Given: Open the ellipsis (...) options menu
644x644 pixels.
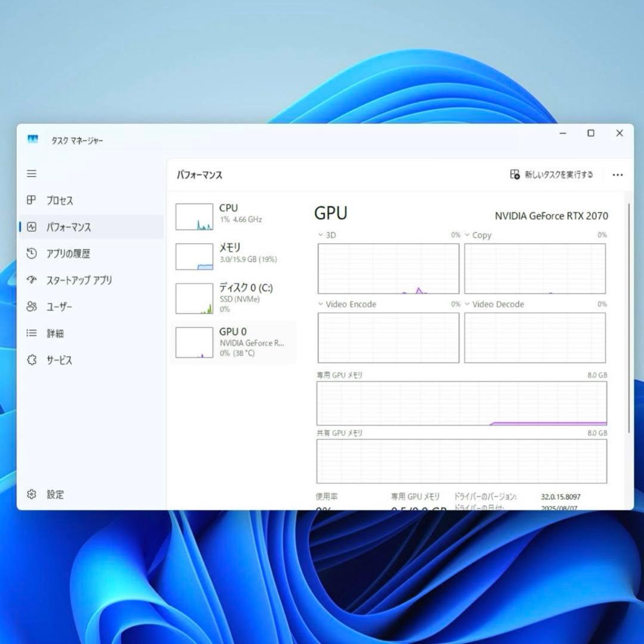Looking at the screenshot, I should 618,175.
